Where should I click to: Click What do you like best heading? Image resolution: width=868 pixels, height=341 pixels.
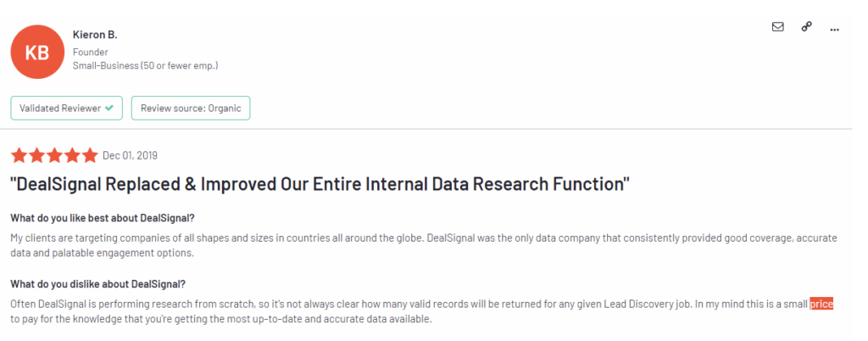[x=103, y=217]
